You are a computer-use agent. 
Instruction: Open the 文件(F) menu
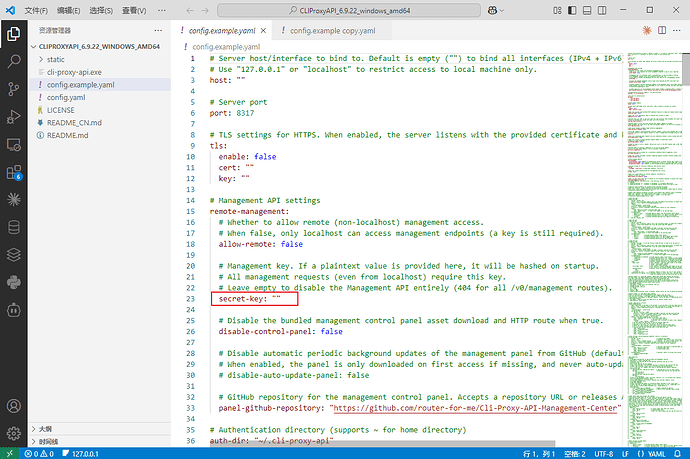pyautogui.click(x=36, y=11)
